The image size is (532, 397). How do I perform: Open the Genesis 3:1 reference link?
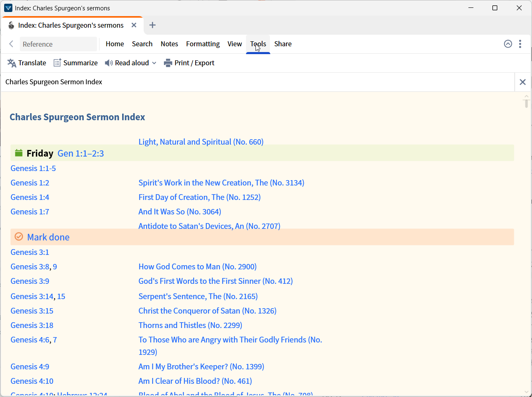pos(30,252)
